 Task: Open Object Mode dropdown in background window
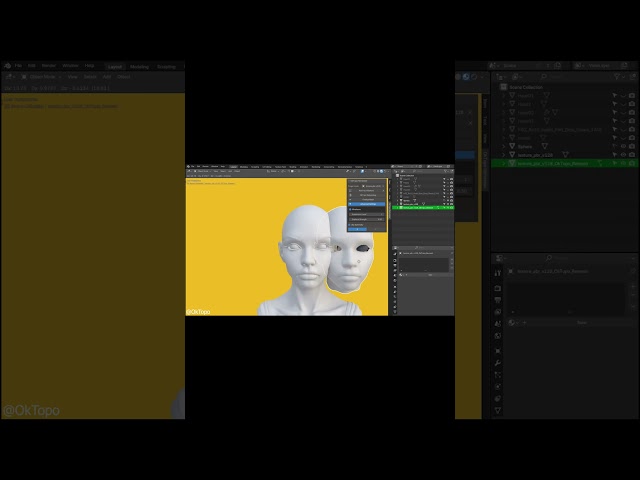pos(41,77)
